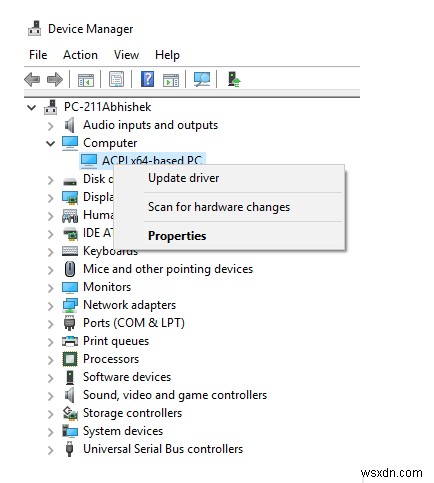434x483 pixels.
Task: Select the Print queues label
Action: point(116,341)
